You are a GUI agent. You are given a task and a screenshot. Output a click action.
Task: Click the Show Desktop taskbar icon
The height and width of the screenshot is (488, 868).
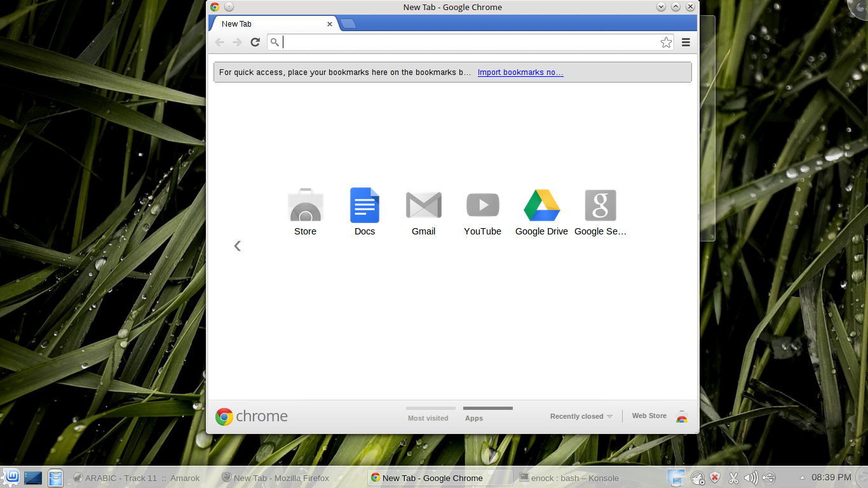pos(33,478)
